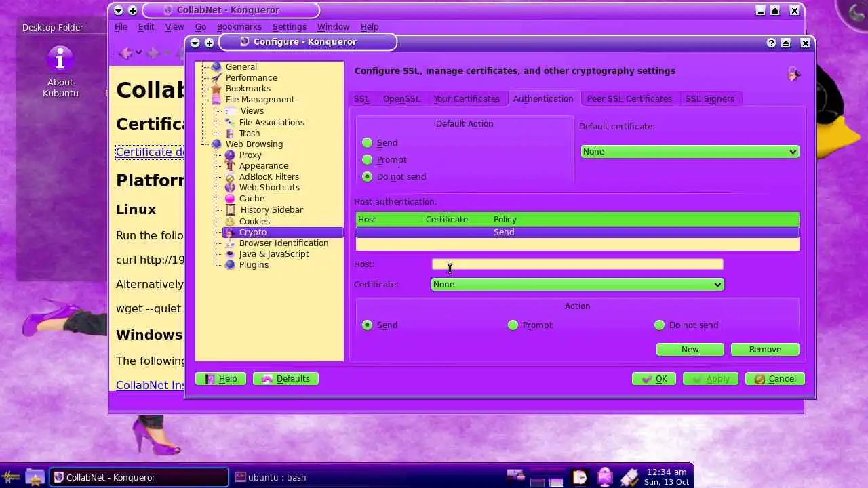Open the Back history dropdown arrow
The height and width of the screenshot is (488, 868).
[139, 52]
